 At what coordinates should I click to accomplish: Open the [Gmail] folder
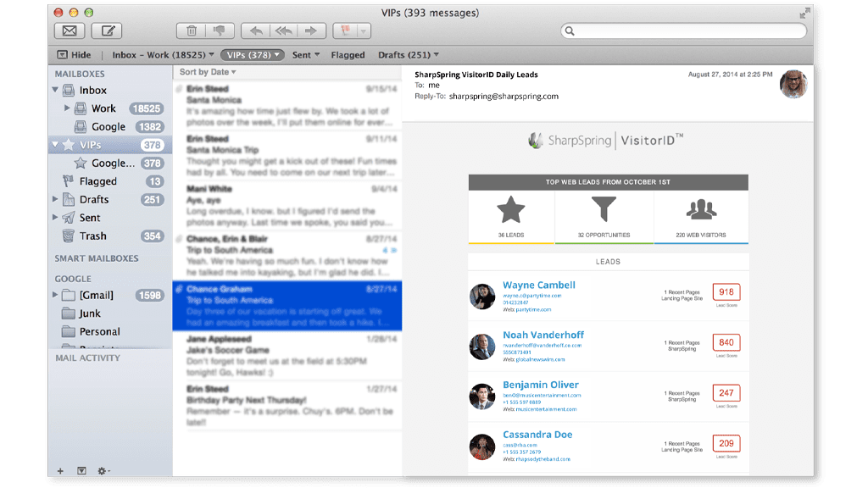coord(97,296)
